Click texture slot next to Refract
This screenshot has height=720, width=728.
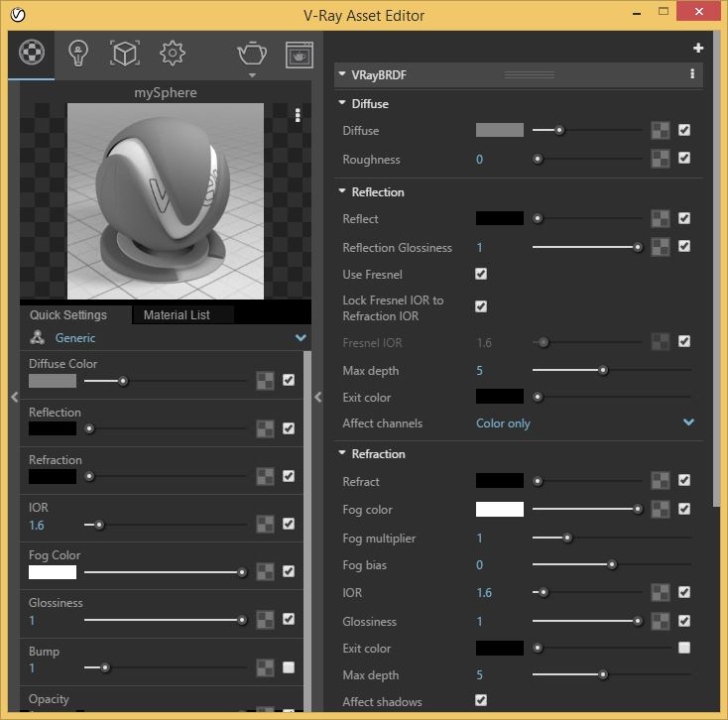tap(661, 481)
